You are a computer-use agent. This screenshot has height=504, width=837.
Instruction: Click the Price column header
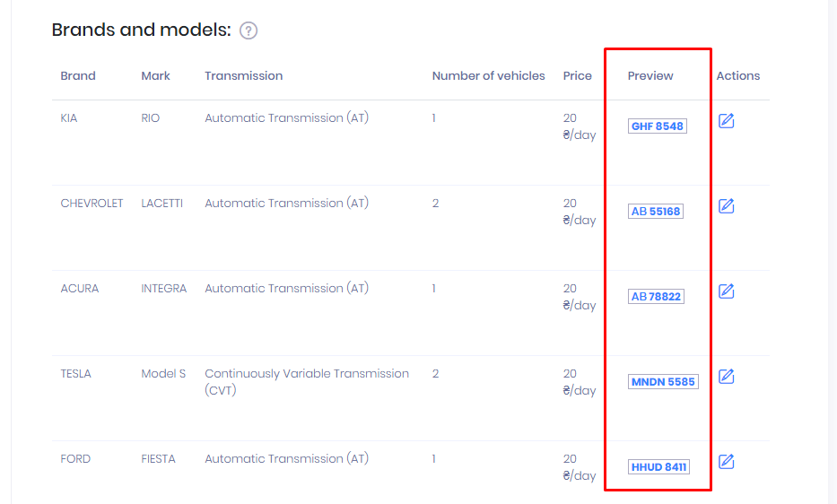578,76
